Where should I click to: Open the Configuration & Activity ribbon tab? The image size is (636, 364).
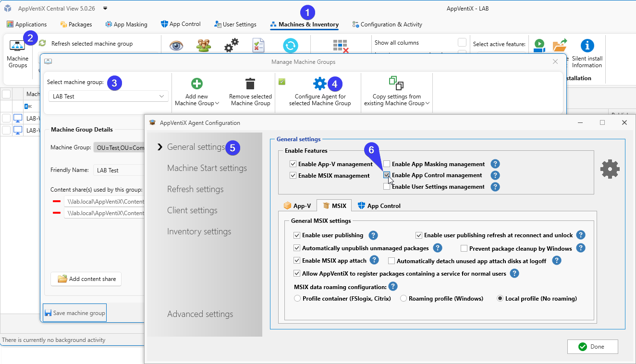387,24
